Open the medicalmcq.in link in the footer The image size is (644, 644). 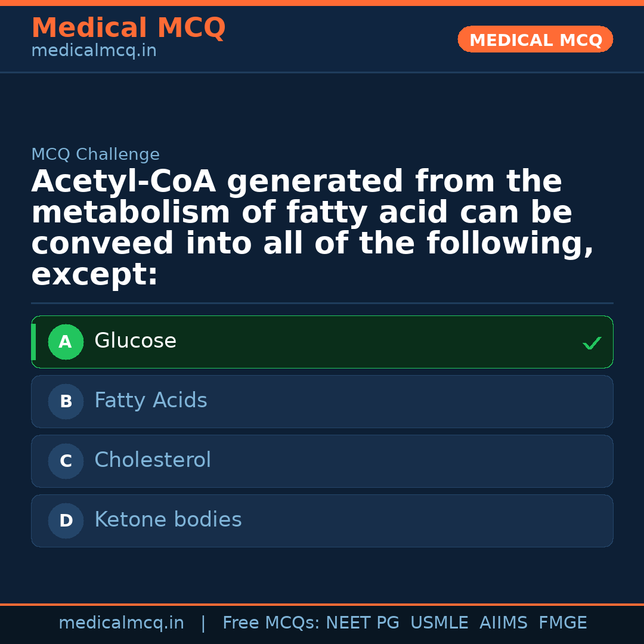pyautogui.click(x=121, y=623)
